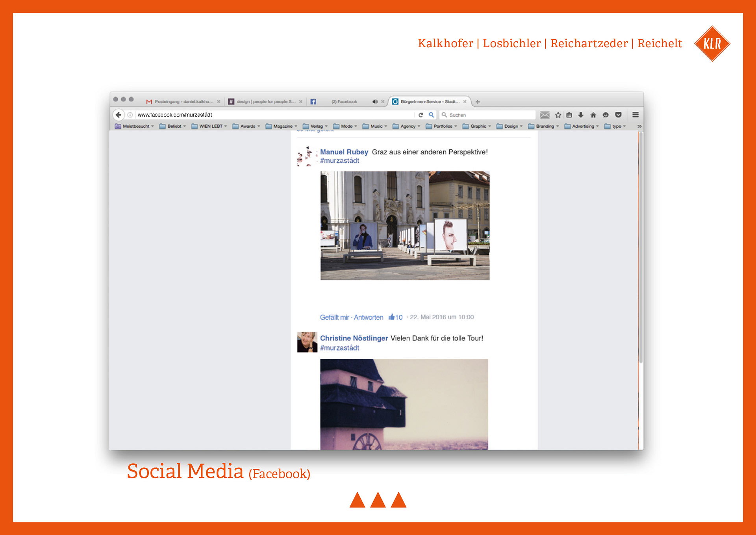Expand the Music bookmarks folder
Screen dimensions: 756x535
pyautogui.click(x=375, y=126)
